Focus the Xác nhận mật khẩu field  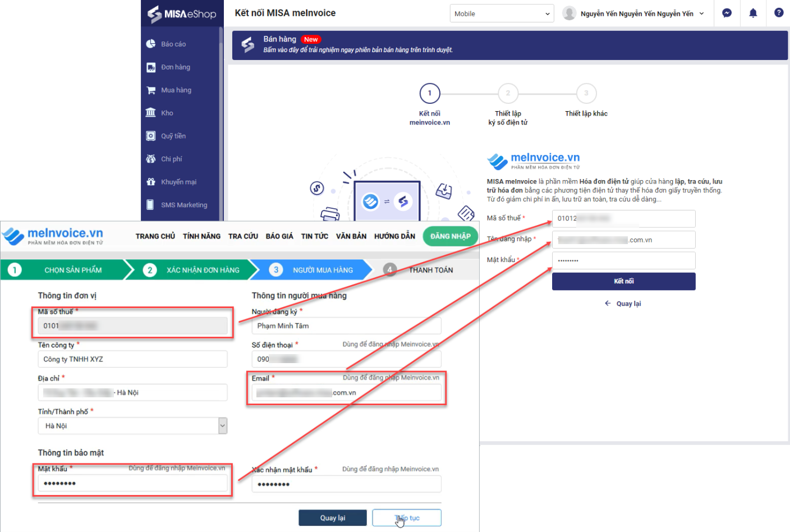346,484
